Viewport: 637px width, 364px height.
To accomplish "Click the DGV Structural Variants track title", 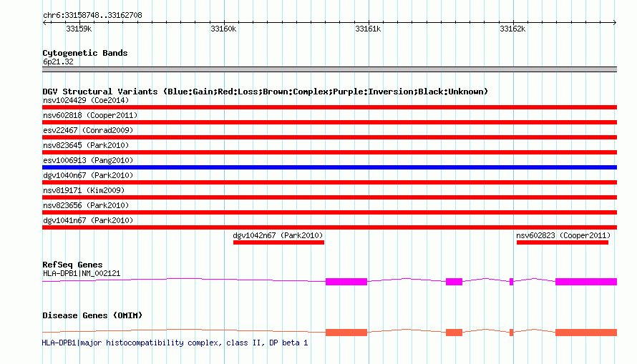I will coord(266,92).
